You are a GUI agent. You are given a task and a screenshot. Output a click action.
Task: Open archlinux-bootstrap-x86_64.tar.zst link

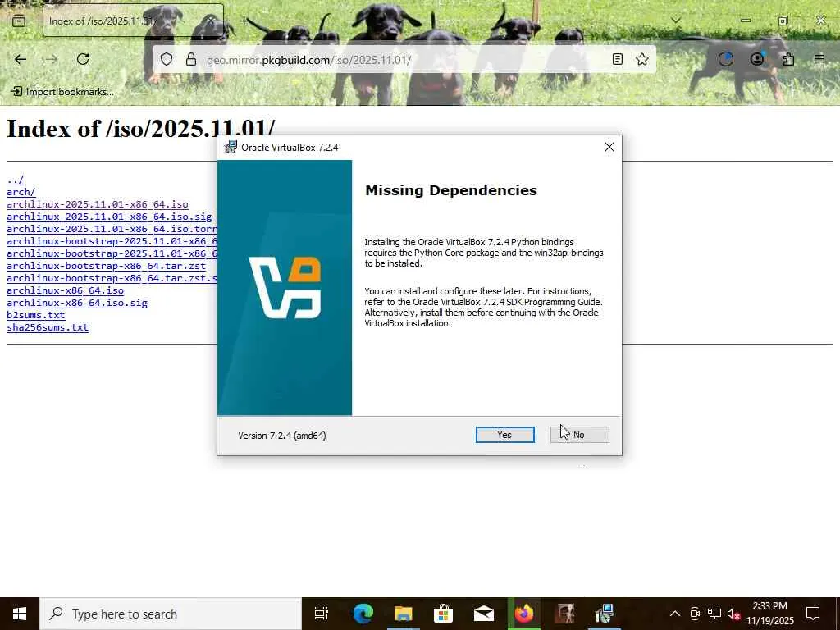coord(106,266)
